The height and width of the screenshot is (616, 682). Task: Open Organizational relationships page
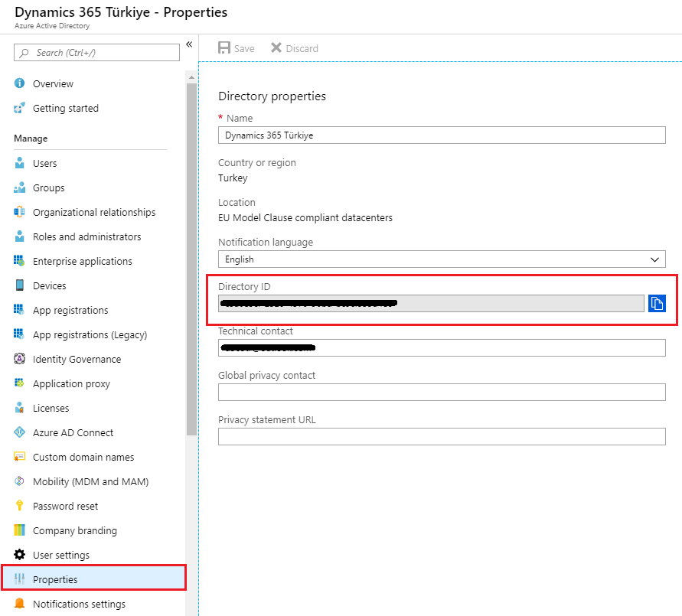[94, 212]
